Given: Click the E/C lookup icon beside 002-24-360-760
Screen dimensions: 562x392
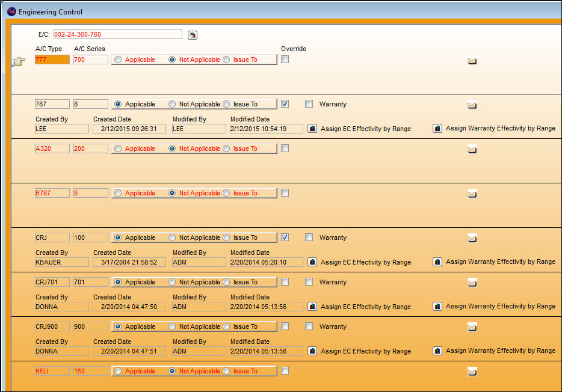Looking at the screenshot, I should (x=193, y=35).
